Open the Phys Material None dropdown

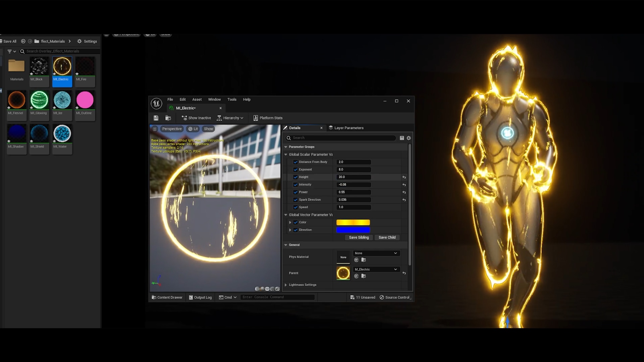(x=376, y=253)
